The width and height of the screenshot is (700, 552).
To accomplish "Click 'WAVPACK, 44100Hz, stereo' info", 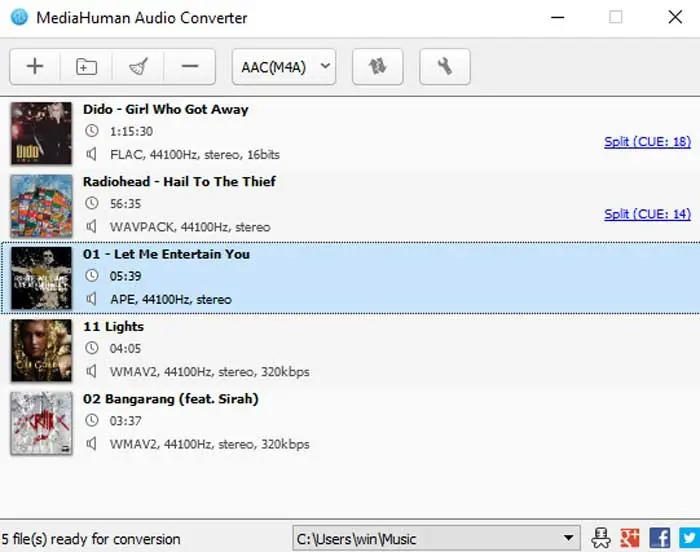I will 190,227.
